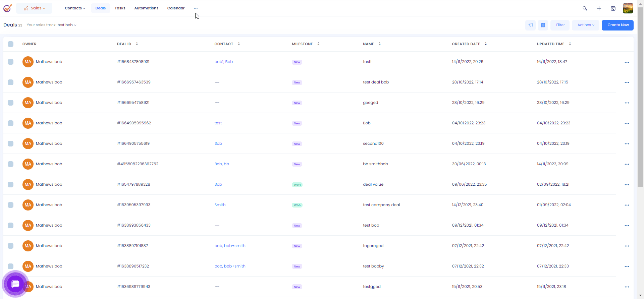Switch to board view icon
The image size is (644, 299).
click(x=530, y=25)
